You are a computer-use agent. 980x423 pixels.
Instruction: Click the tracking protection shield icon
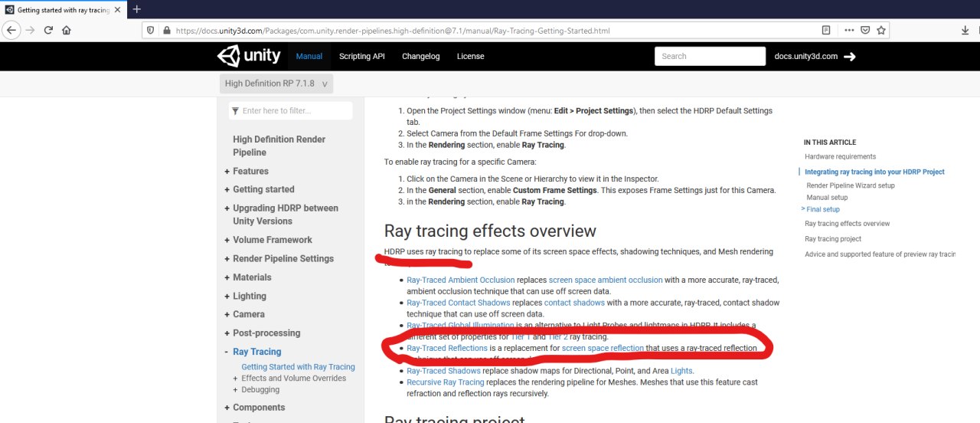pyautogui.click(x=150, y=31)
